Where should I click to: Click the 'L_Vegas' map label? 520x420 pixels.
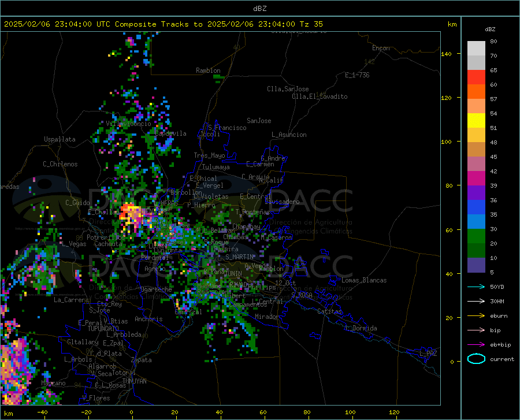point(74,244)
